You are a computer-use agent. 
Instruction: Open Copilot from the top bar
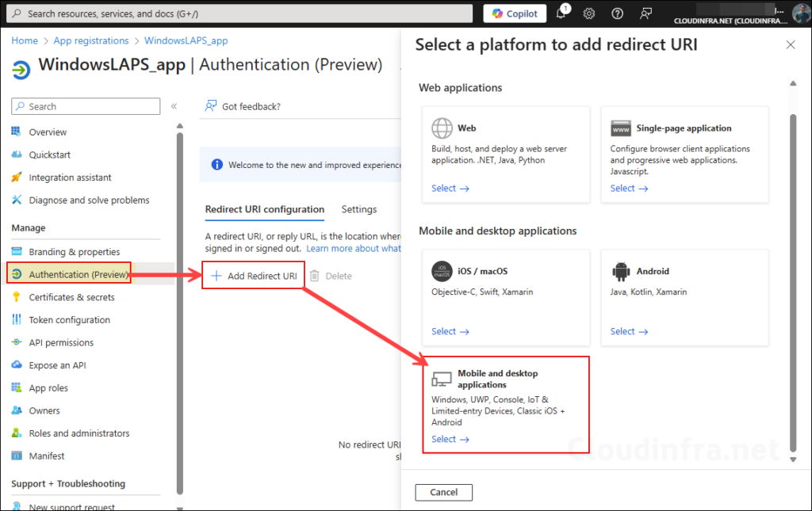pyautogui.click(x=514, y=13)
